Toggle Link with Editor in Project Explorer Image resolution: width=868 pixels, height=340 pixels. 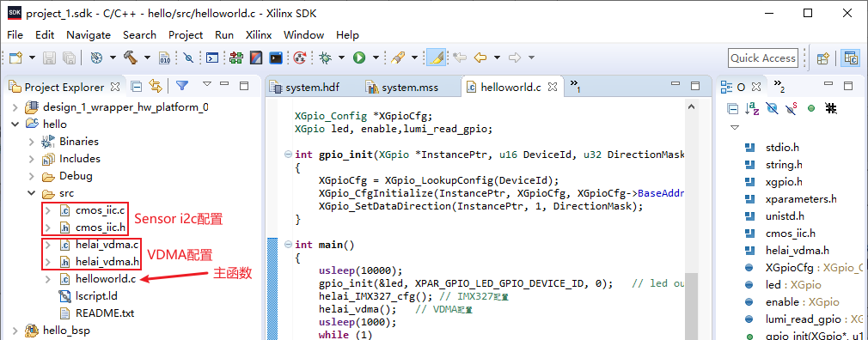click(x=156, y=86)
